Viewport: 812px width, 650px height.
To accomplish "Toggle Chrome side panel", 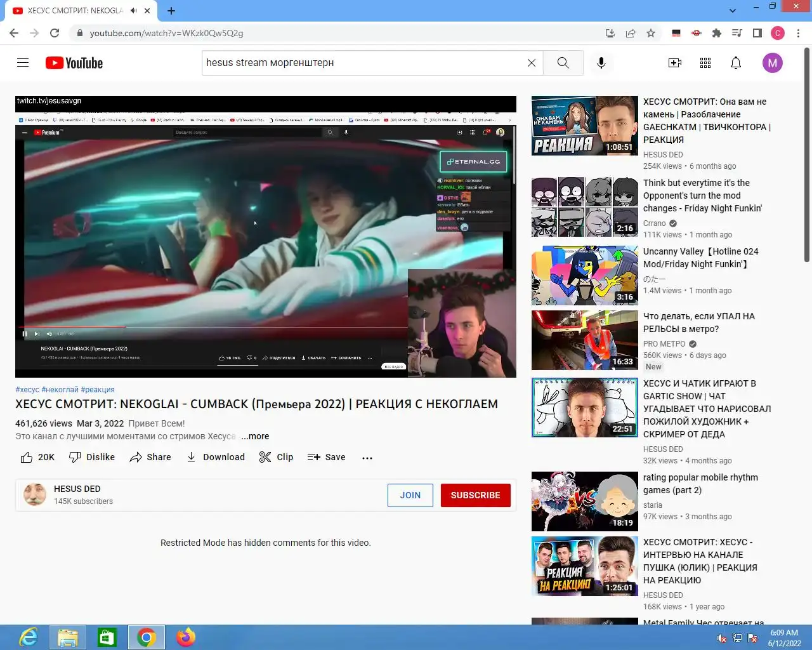I will coord(757,33).
